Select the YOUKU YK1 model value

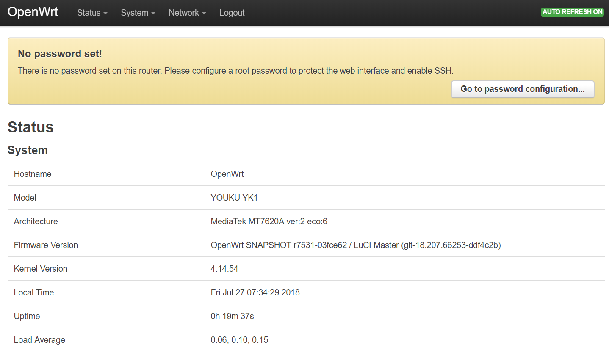click(x=234, y=198)
